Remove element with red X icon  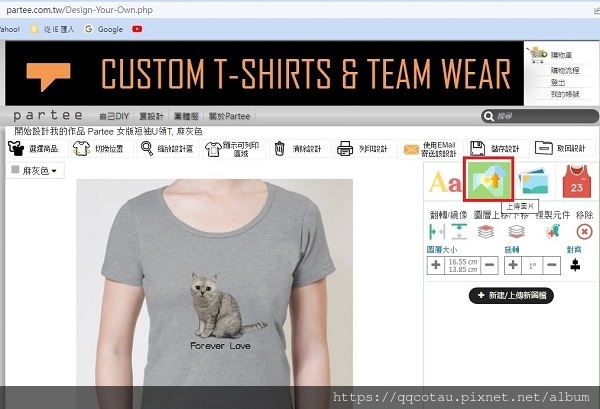tap(584, 231)
